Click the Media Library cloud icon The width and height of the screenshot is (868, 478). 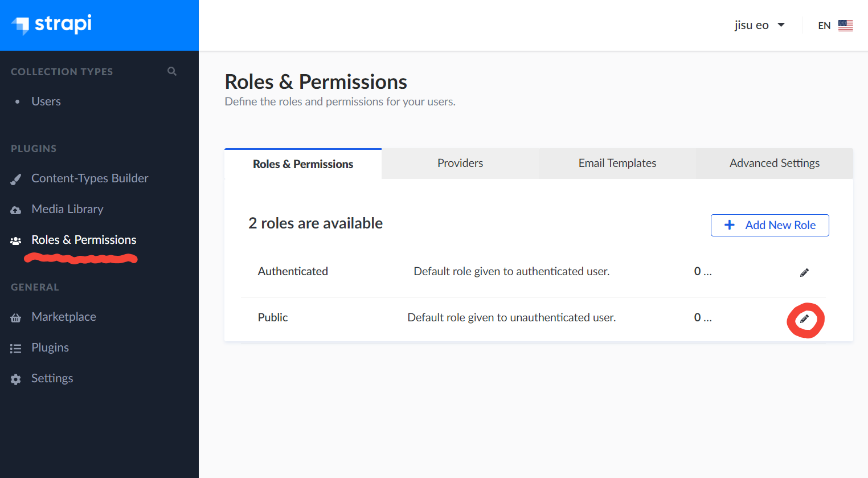(16, 210)
